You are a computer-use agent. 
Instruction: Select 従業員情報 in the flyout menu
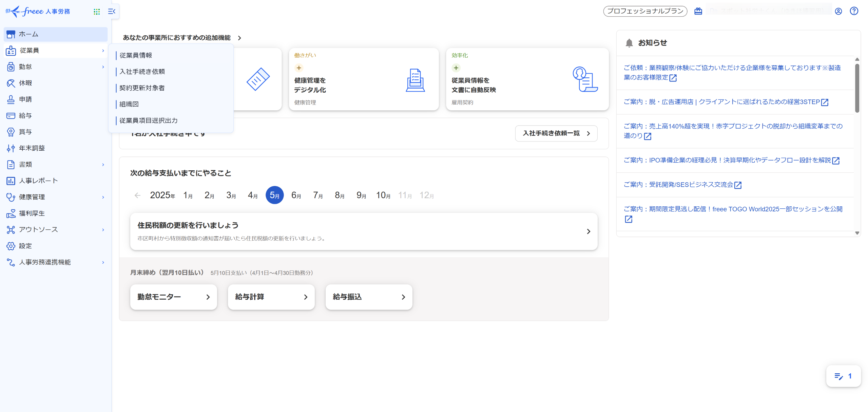136,55
